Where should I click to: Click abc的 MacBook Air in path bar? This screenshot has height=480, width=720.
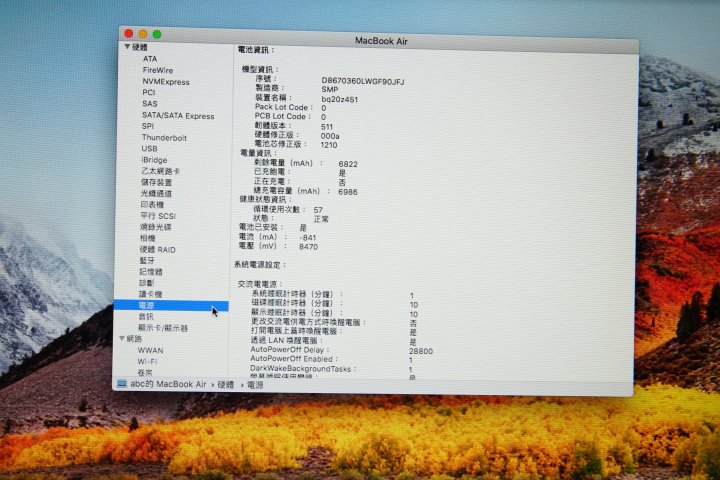coord(168,384)
